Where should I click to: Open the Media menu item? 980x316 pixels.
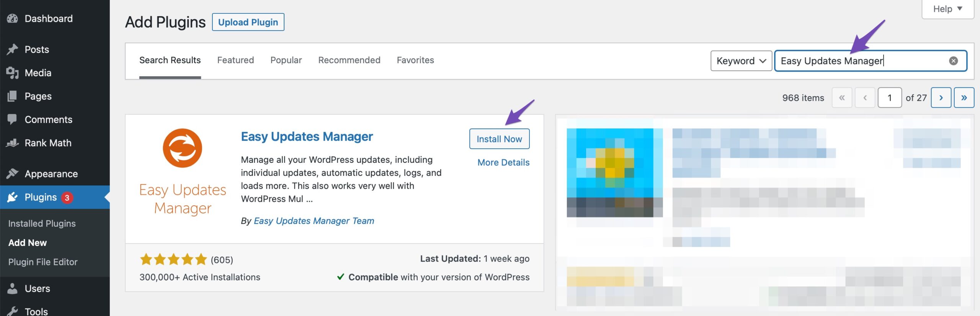coord(55,73)
